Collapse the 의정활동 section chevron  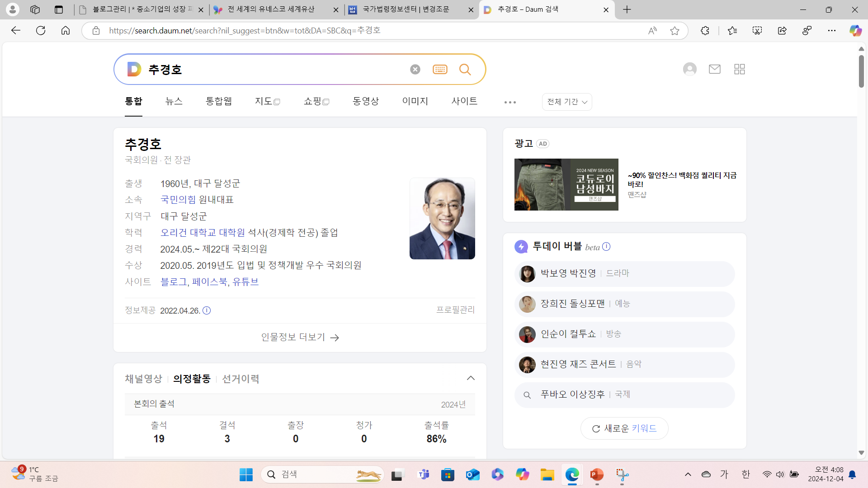471,378
